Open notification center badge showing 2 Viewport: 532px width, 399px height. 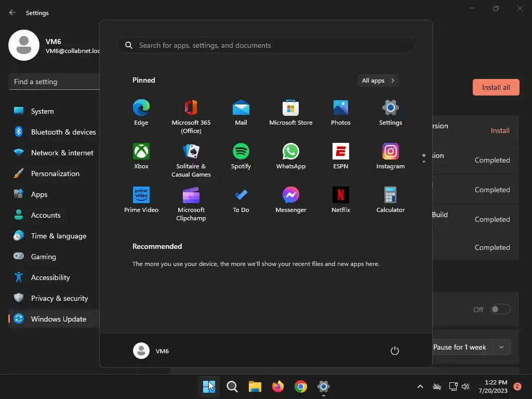coord(517,387)
